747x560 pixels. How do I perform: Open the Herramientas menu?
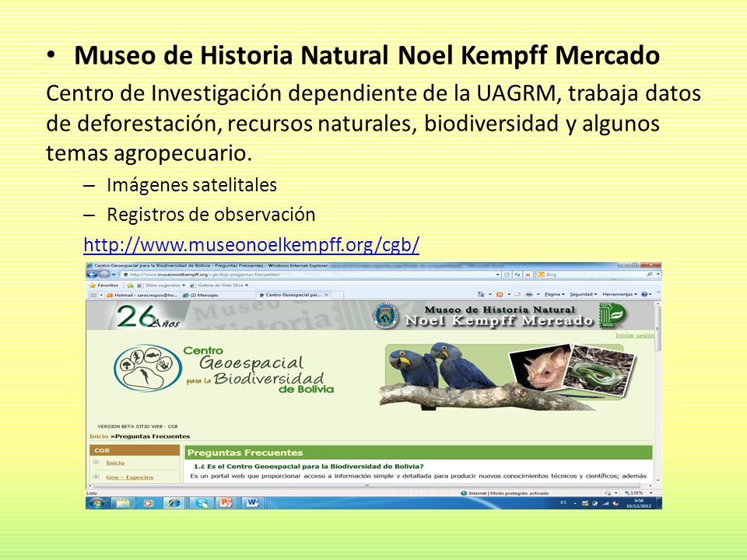(x=620, y=295)
